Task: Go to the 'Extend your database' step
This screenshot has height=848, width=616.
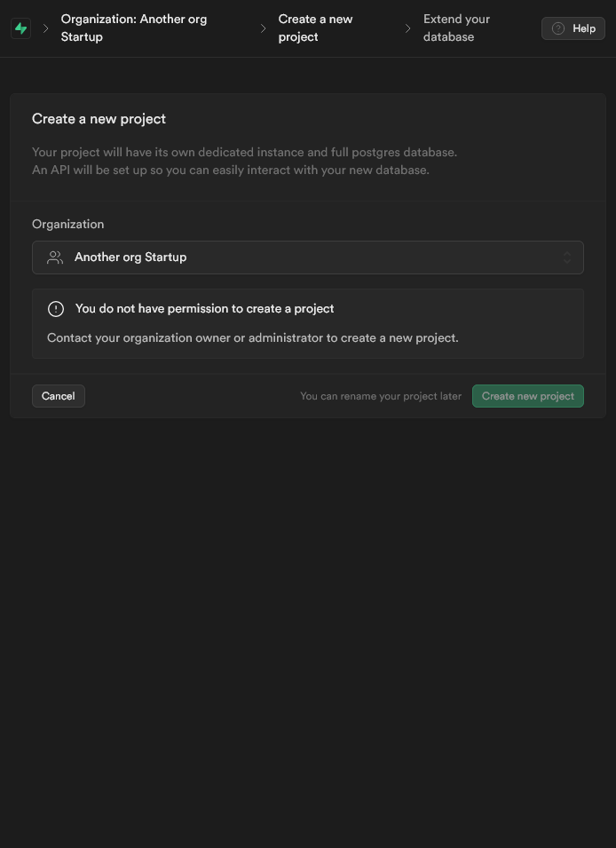Action: point(456,28)
